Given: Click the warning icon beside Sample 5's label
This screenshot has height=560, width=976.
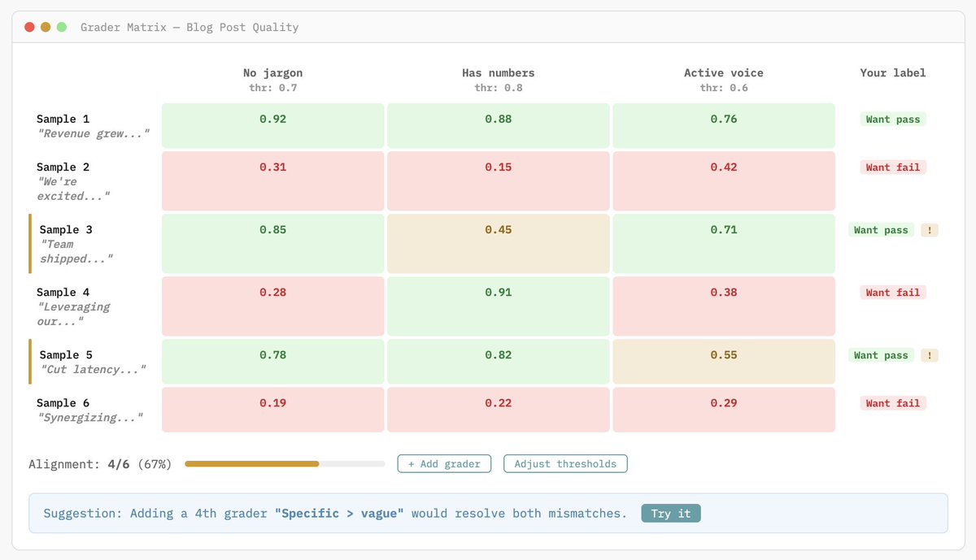Looking at the screenshot, I should [929, 355].
